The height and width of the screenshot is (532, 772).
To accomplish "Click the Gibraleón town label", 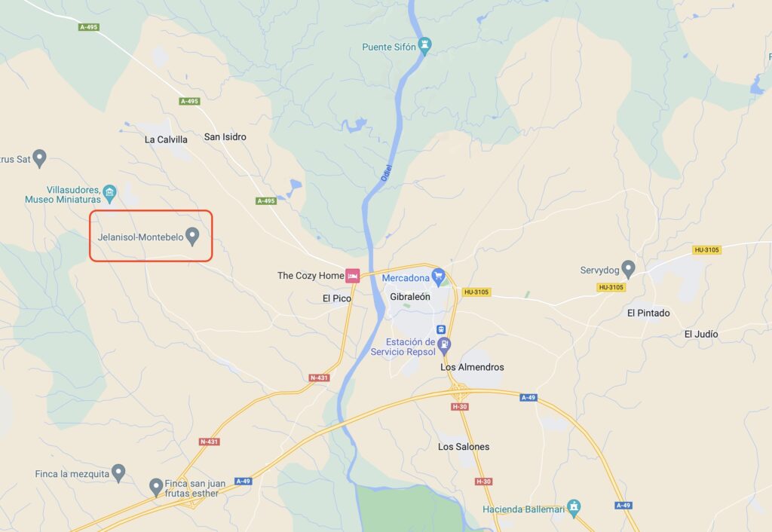I will 410,297.
